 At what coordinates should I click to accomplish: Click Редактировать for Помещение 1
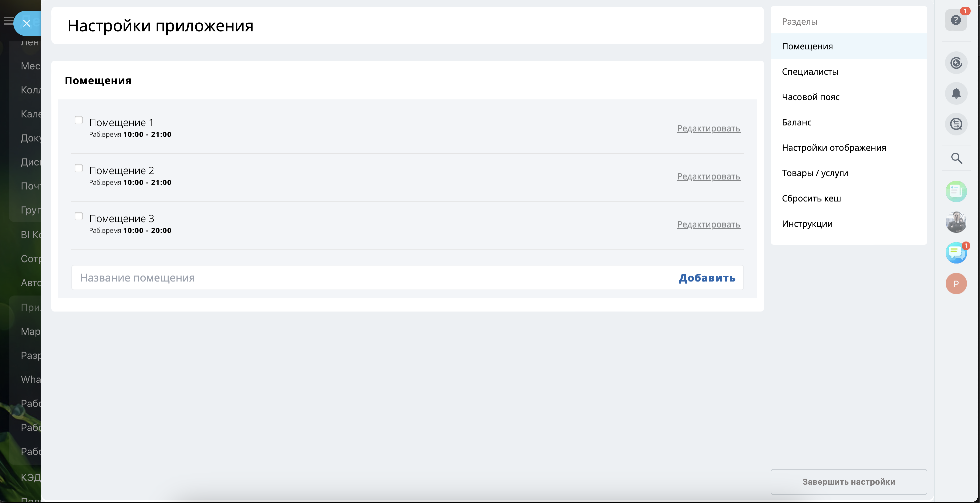(708, 128)
